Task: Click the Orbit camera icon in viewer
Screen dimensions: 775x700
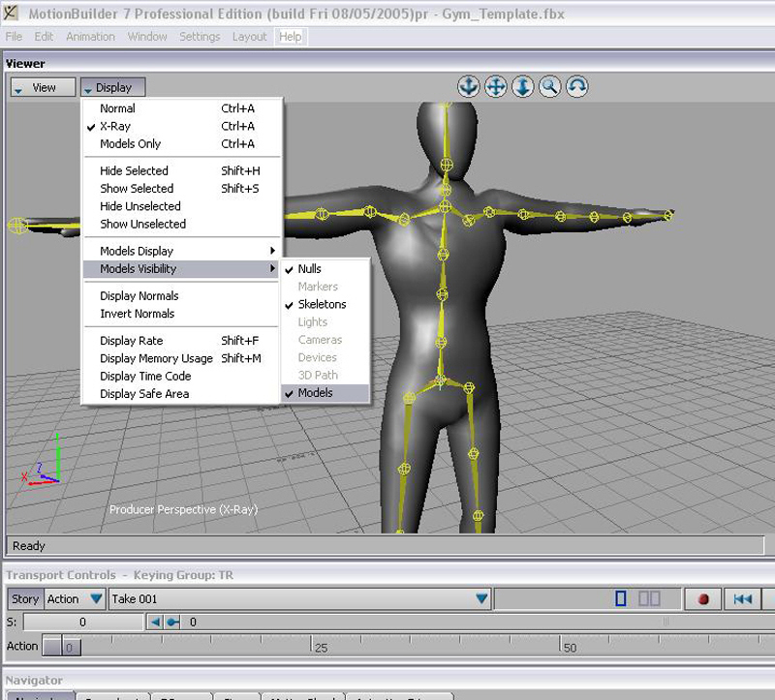Action: 468,86
